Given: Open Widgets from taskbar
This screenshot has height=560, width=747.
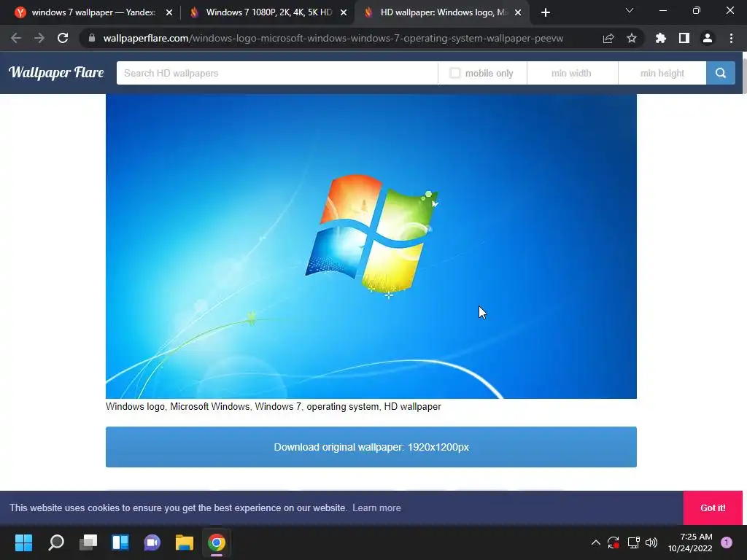Looking at the screenshot, I should pyautogui.click(x=120, y=542).
